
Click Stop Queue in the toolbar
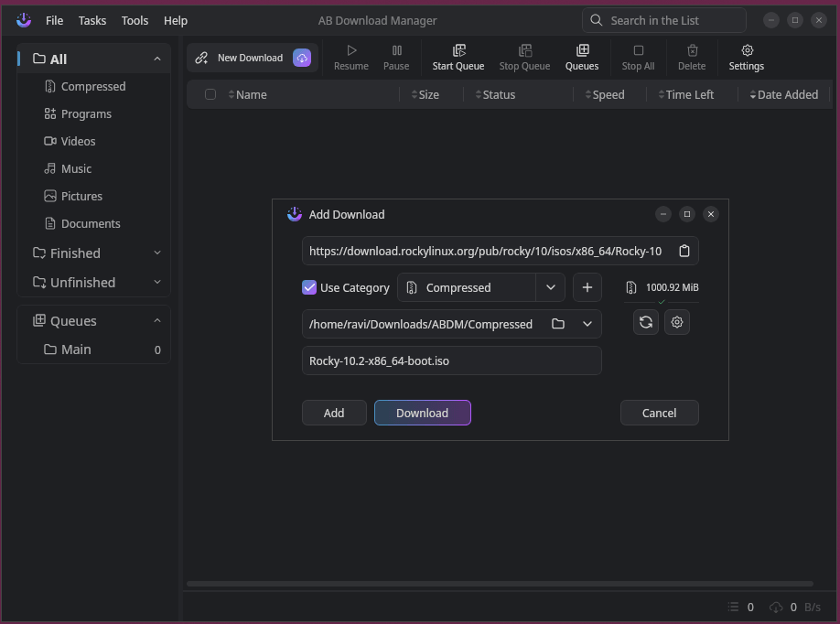click(524, 58)
